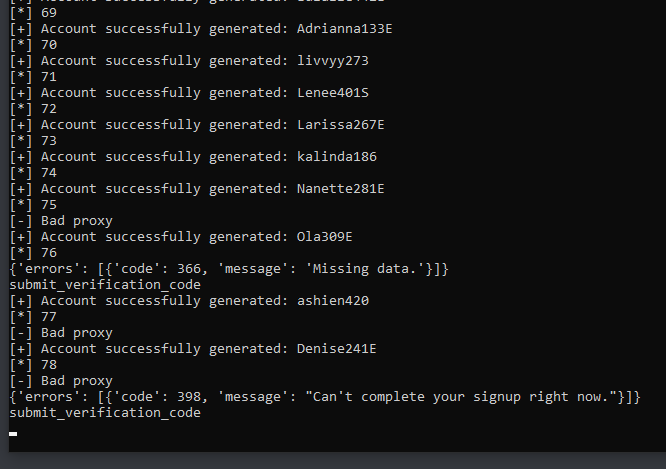This screenshot has width=666, height=469.
Task: Click the '[*] 73' counter line
Action: [32, 141]
